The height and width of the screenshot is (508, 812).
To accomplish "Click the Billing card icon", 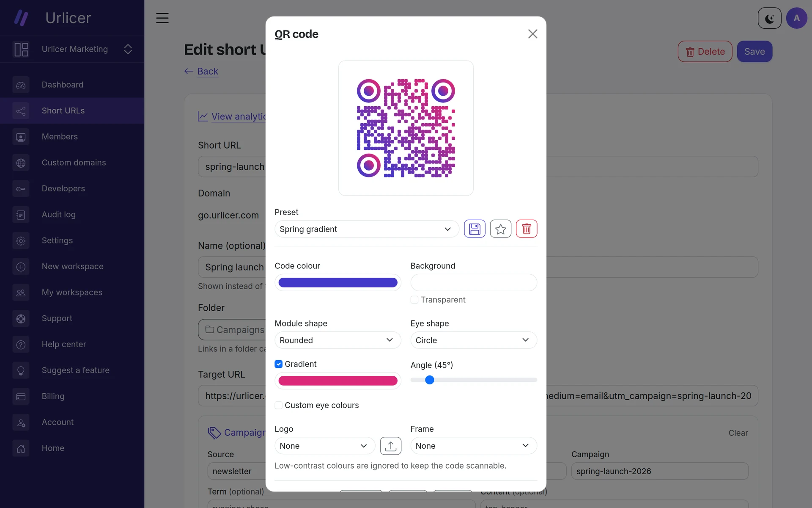I will [x=21, y=397].
